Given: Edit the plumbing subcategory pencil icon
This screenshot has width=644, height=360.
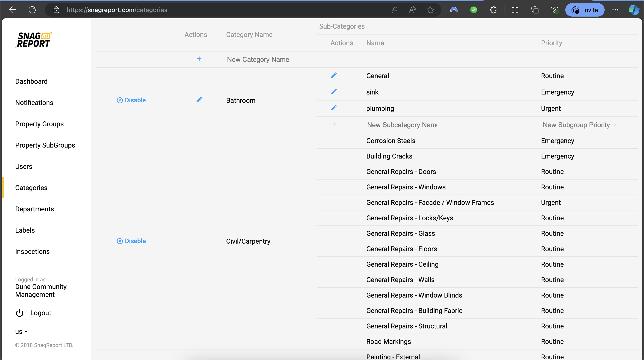Looking at the screenshot, I should (x=334, y=108).
